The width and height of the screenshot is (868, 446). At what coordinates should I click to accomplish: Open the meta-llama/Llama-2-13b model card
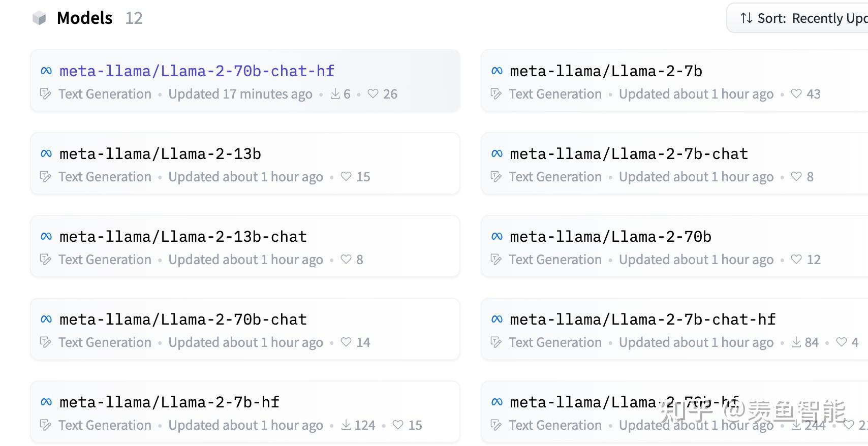[245, 164]
